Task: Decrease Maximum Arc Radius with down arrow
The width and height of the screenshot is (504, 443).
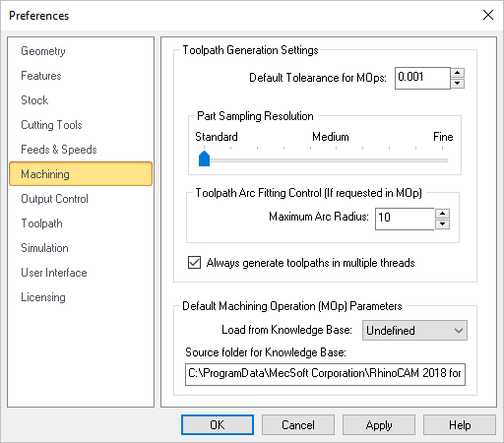Action: [442, 224]
